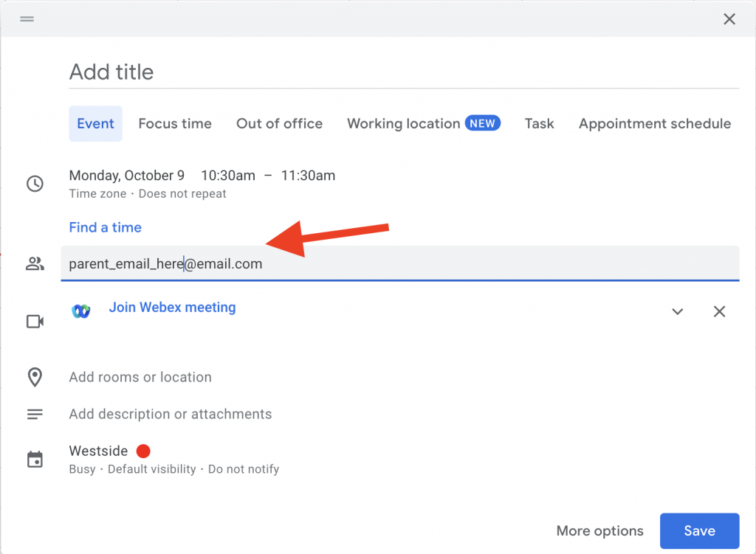Click the video camera conferencing icon
This screenshot has height=554, width=756.
35,322
